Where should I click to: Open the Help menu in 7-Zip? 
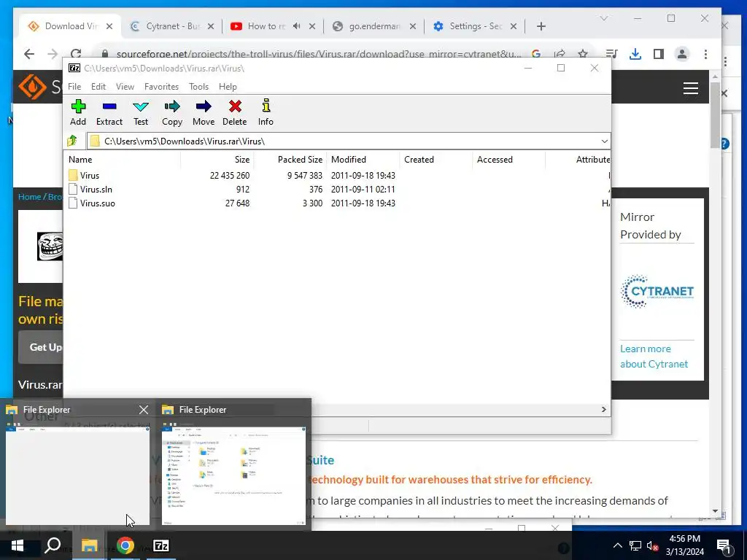228,87
